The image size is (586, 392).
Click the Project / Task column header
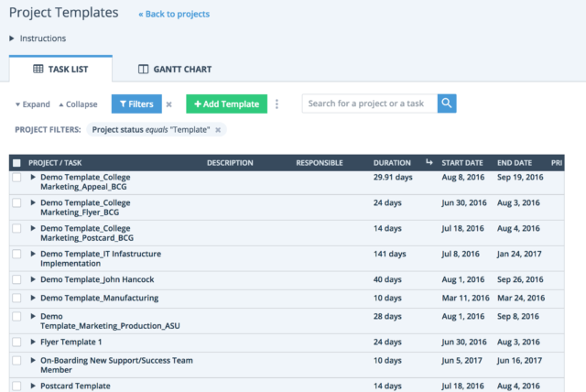click(55, 163)
